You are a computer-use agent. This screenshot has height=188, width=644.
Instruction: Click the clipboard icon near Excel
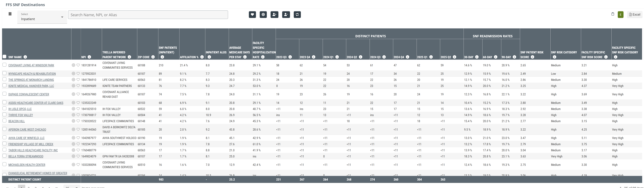click(613, 14)
